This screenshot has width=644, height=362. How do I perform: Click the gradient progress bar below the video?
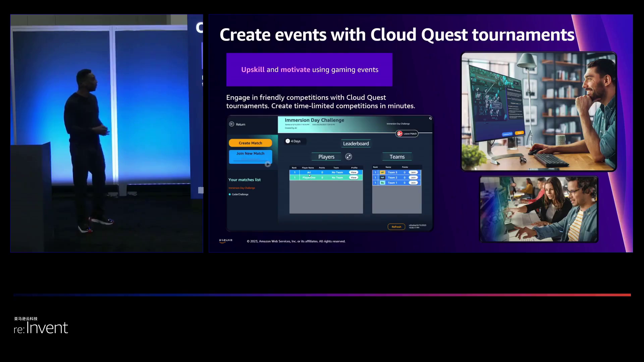(322, 295)
